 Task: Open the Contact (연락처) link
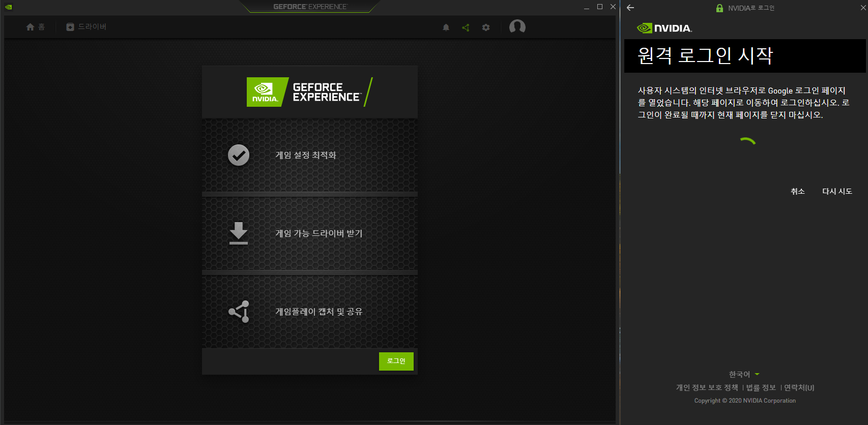(x=799, y=387)
